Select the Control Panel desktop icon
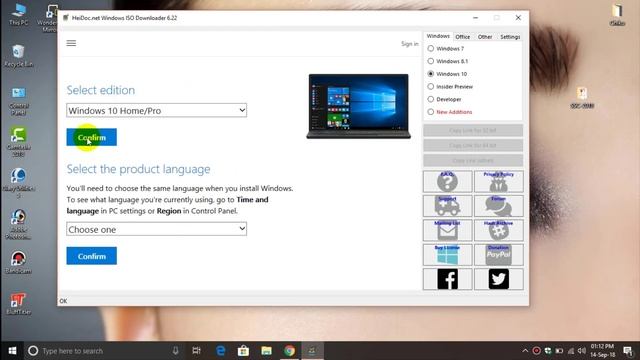The height and width of the screenshot is (360, 640). pyautogui.click(x=18, y=100)
